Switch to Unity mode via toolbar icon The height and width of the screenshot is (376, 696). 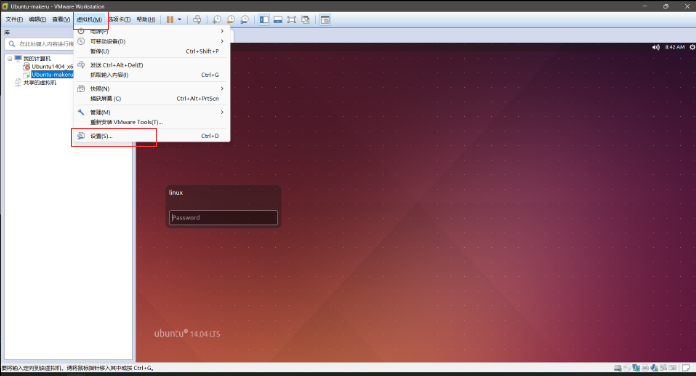pyautogui.click(x=305, y=20)
